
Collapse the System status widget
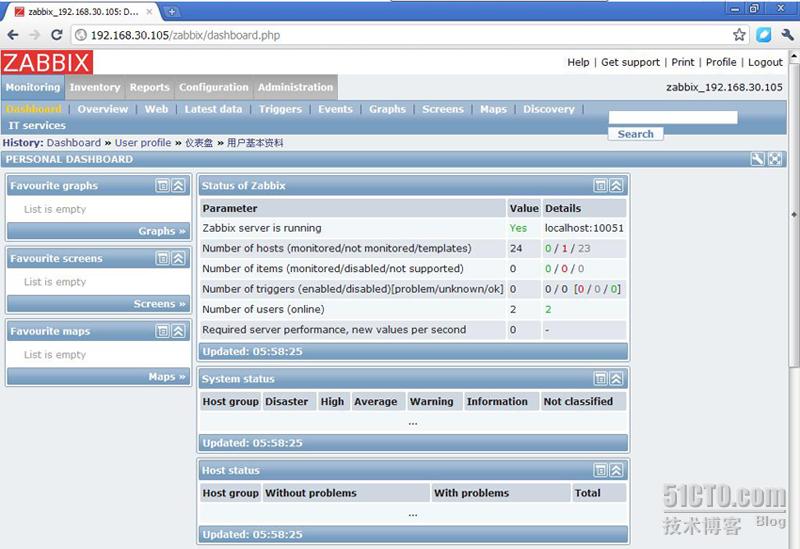coord(616,379)
